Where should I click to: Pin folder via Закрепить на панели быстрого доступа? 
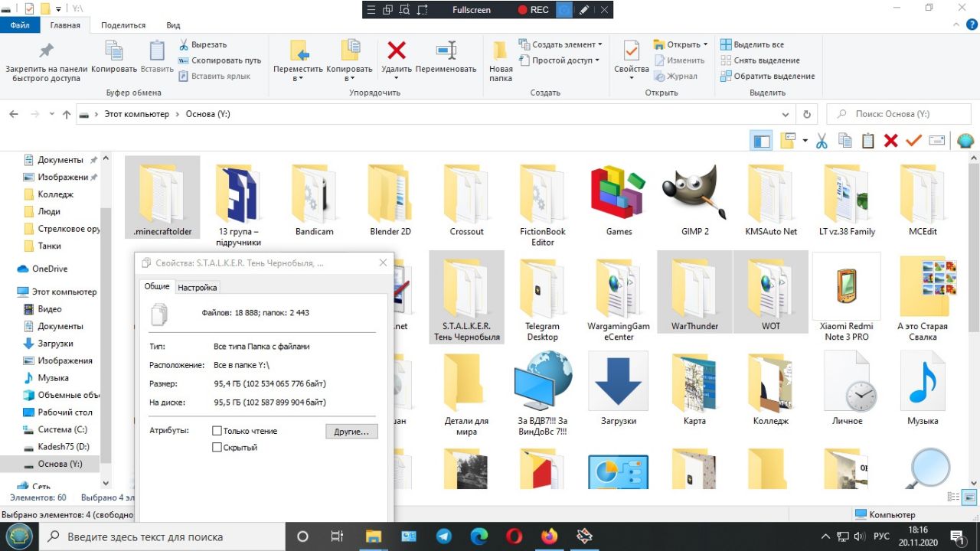tap(46, 61)
